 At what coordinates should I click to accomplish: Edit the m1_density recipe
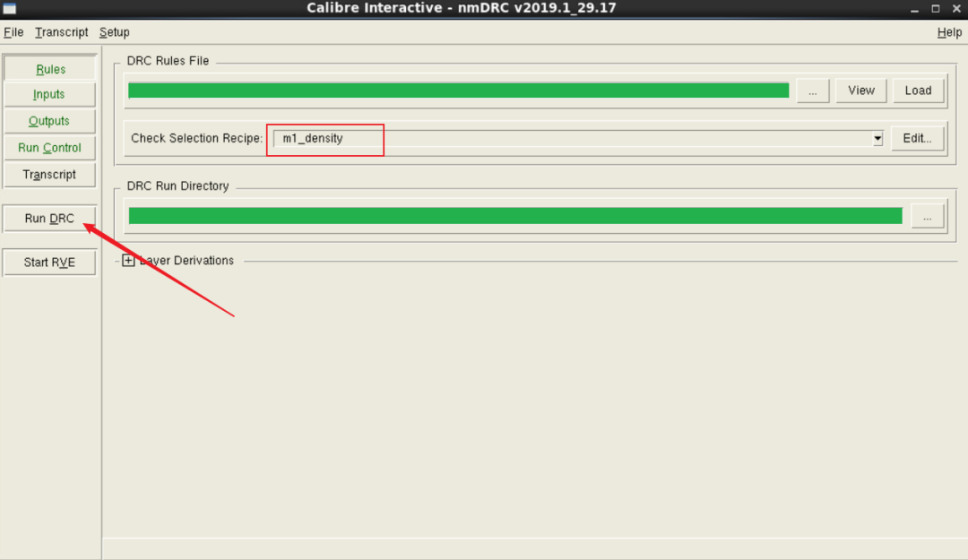[x=917, y=138]
